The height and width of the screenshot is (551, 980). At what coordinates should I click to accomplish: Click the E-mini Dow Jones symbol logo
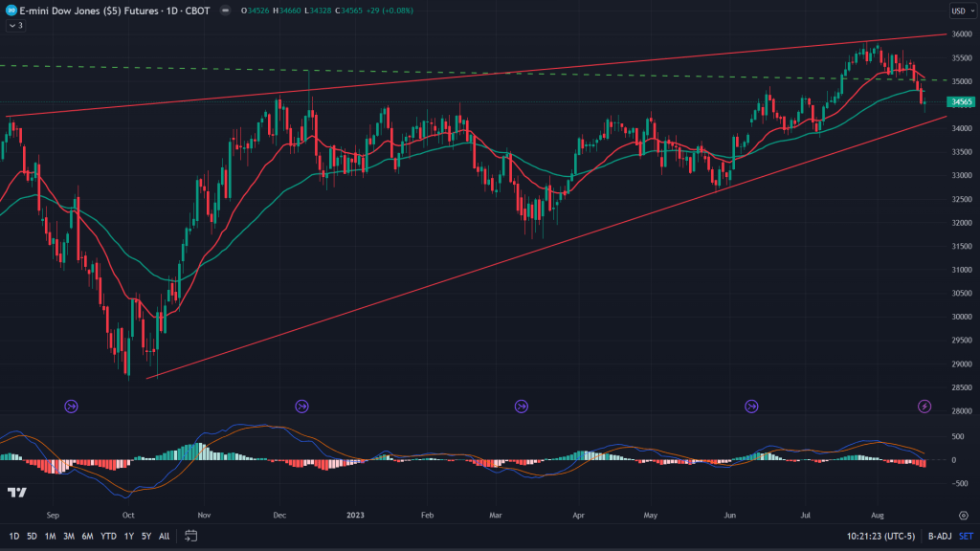tap(11, 11)
